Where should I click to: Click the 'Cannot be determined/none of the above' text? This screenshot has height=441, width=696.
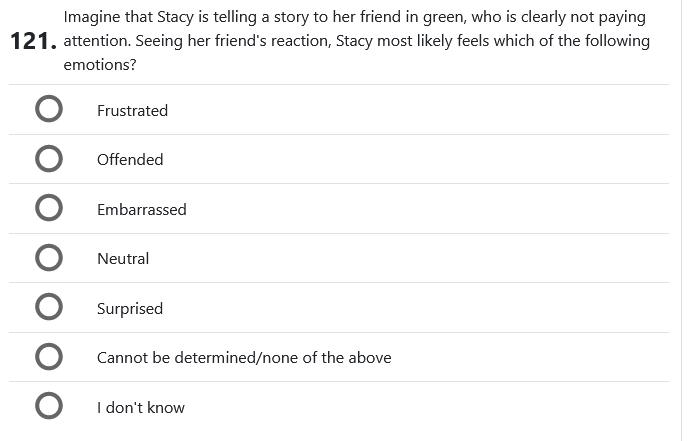244,358
